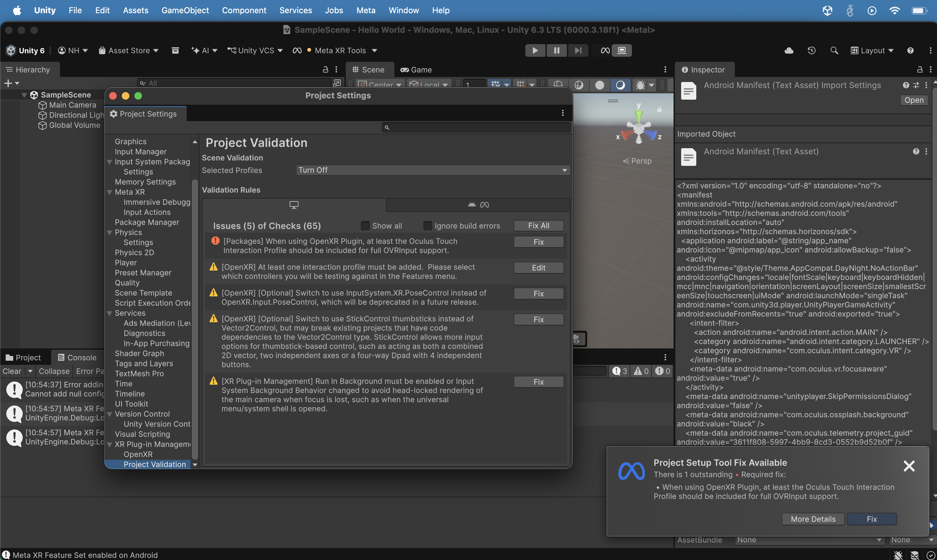Open the Layout dropdown

tap(872, 50)
